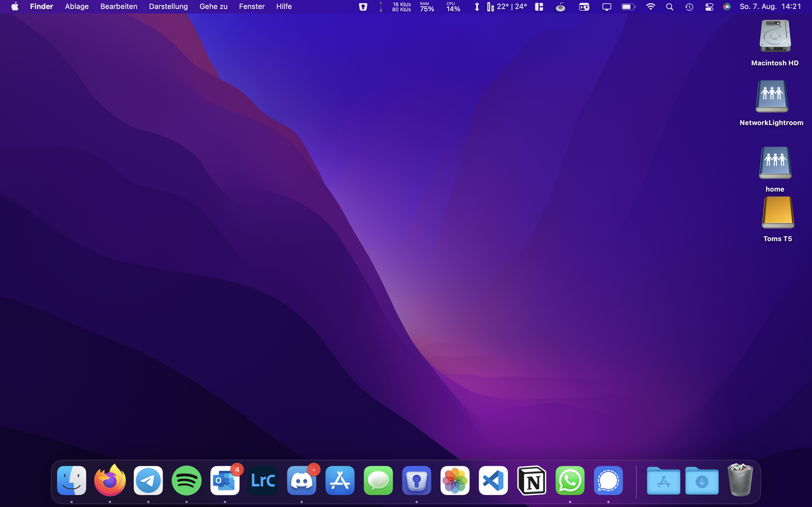Image resolution: width=812 pixels, height=507 pixels.
Task: Expand the Applications folder stack in Dock
Action: [x=663, y=481]
